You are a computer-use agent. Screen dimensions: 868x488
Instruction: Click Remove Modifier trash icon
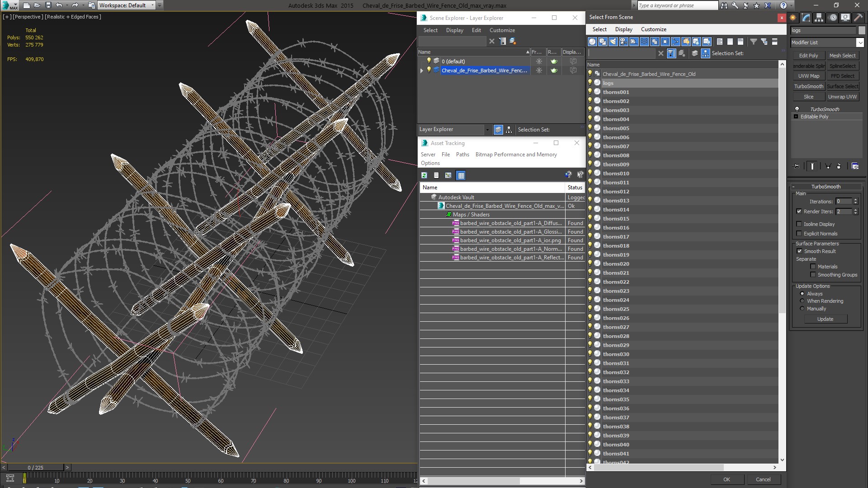[x=839, y=166]
